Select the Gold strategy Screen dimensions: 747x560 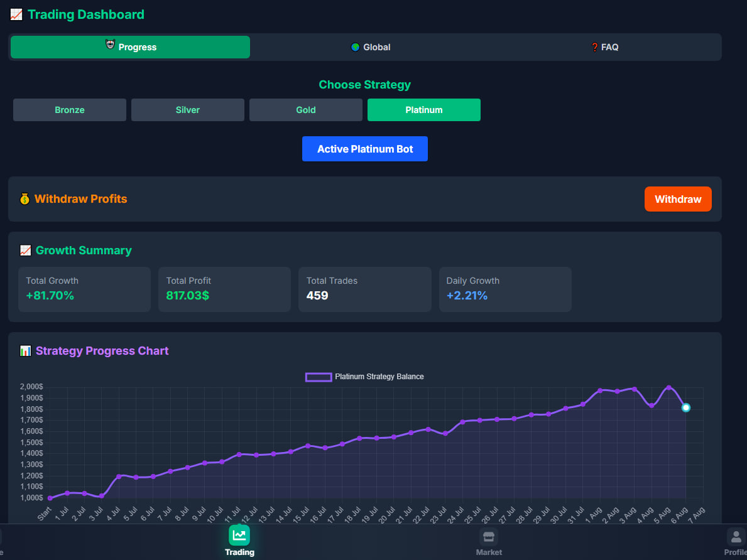tap(306, 110)
